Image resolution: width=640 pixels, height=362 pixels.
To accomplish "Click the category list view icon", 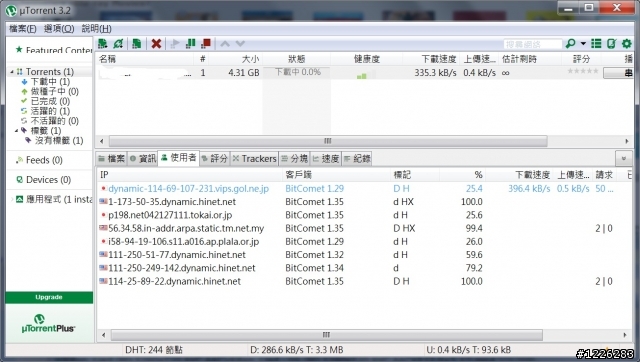I will 596,43.
